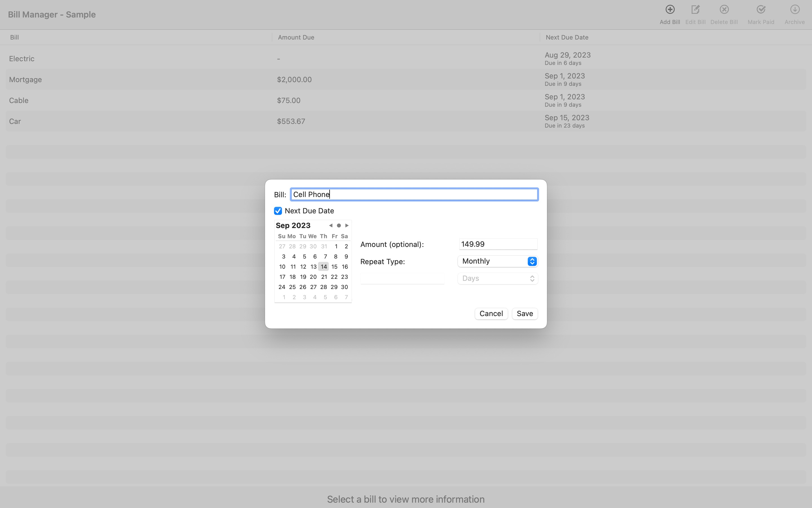Click the Add Bill toolbar icon
The image size is (812, 508).
pyautogui.click(x=670, y=10)
